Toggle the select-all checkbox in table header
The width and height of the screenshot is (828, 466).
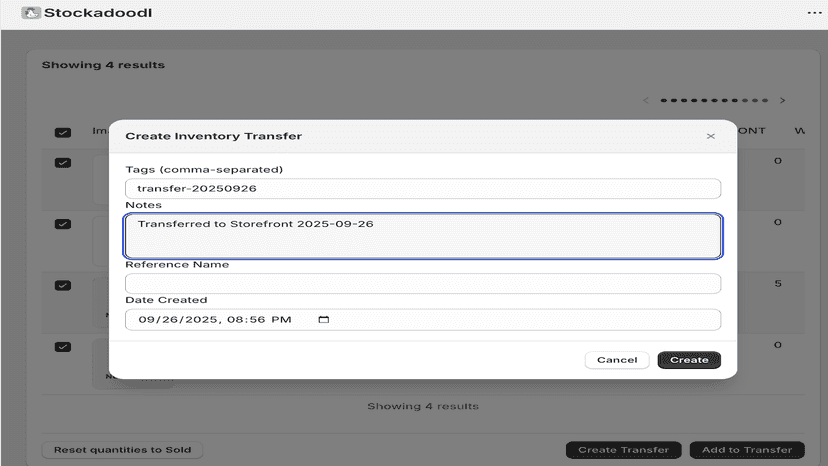point(63,132)
